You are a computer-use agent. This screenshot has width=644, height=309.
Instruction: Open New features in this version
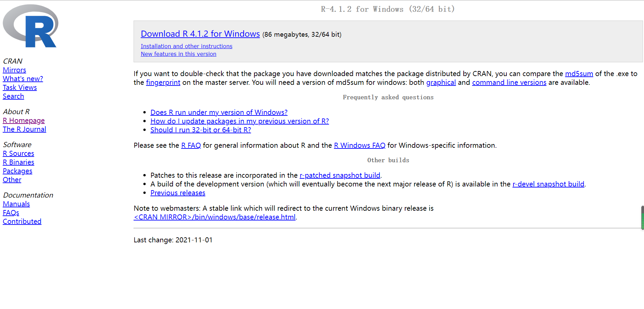point(178,54)
